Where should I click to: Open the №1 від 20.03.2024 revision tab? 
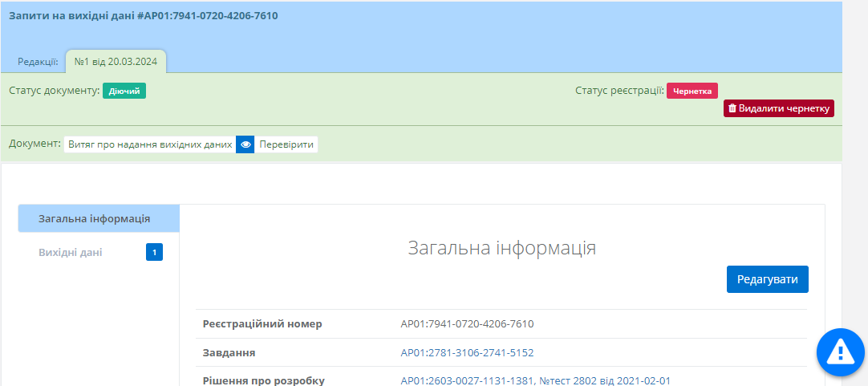click(116, 61)
